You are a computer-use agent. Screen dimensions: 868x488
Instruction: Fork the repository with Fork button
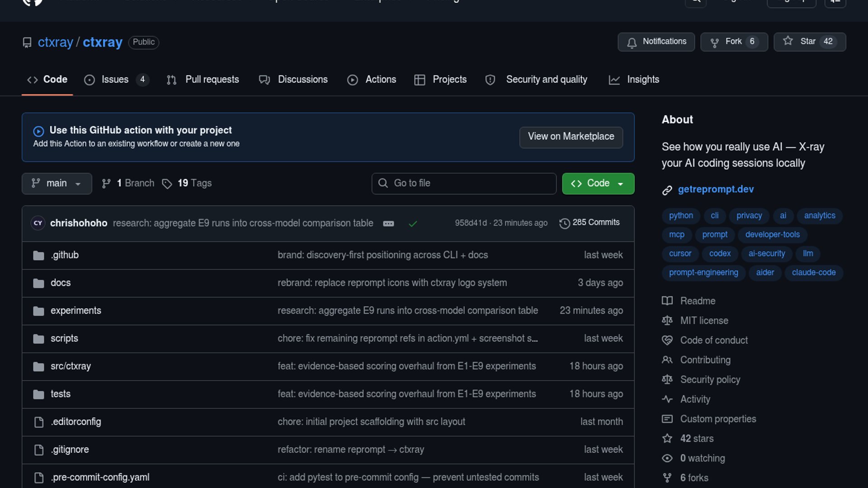733,42
